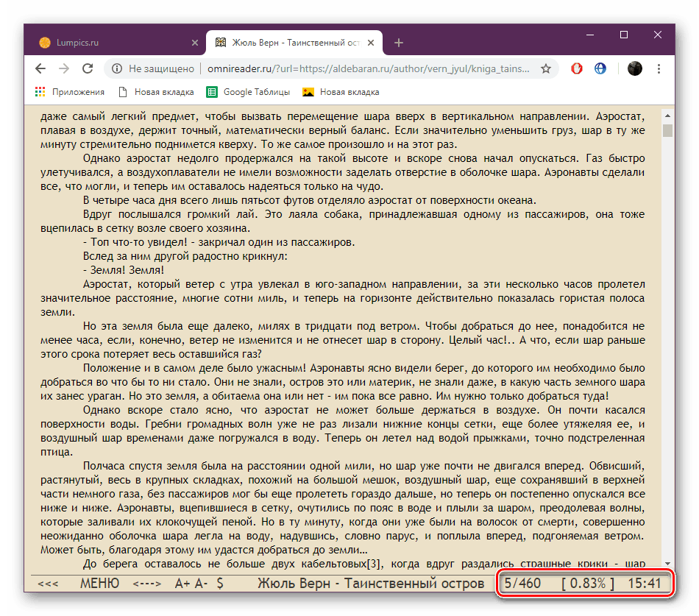Viewport: 699px width, 616px height.
Task: Close the Lumpics.ru tab
Action: point(195,43)
